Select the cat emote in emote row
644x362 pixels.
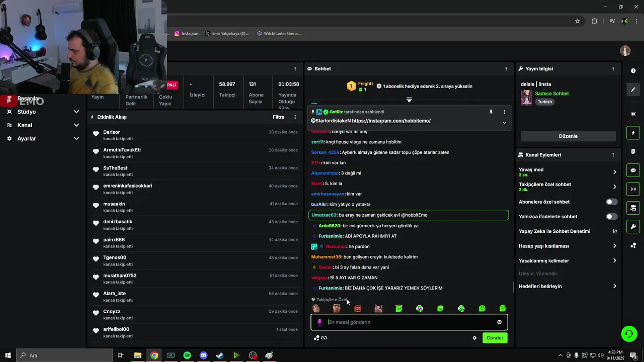(378, 308)
